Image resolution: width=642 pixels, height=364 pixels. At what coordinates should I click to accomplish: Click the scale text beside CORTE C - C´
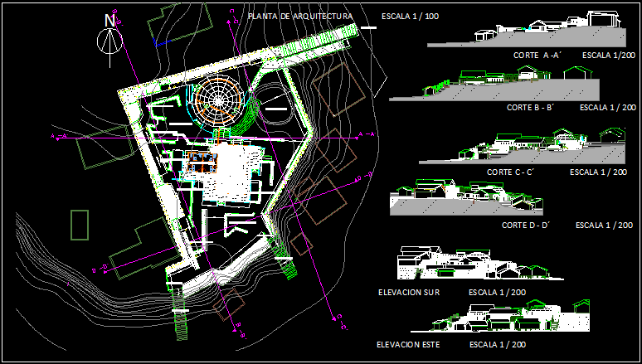(598, 172)
